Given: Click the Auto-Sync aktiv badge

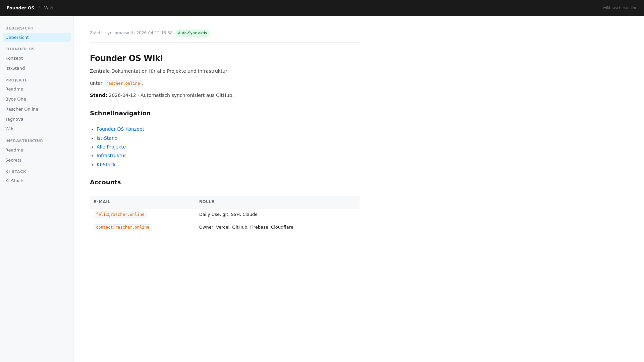Looking at the screenshot, I should pos(193,33).
